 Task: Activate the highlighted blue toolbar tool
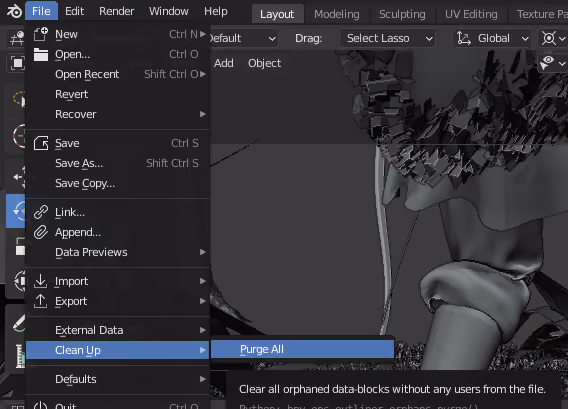[16, 211]
